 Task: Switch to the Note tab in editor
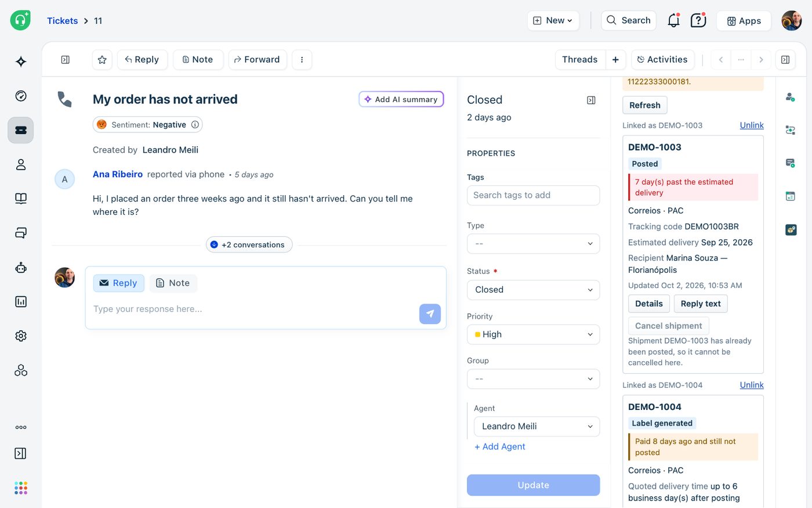tap(173, 283)
